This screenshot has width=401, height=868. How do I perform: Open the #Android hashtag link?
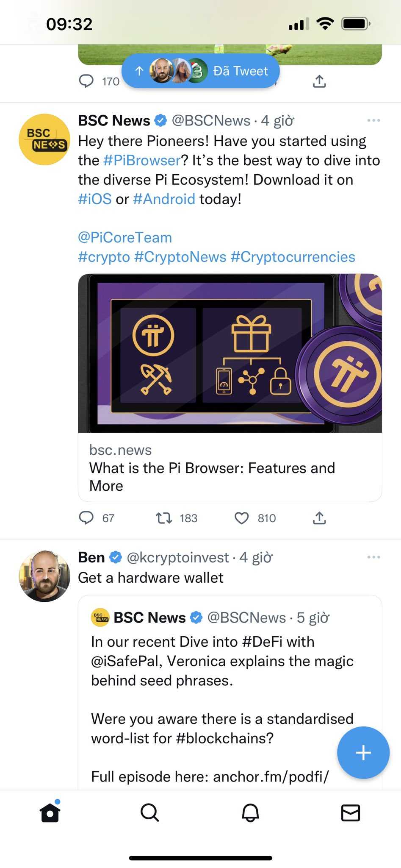(x=164, y=199)
